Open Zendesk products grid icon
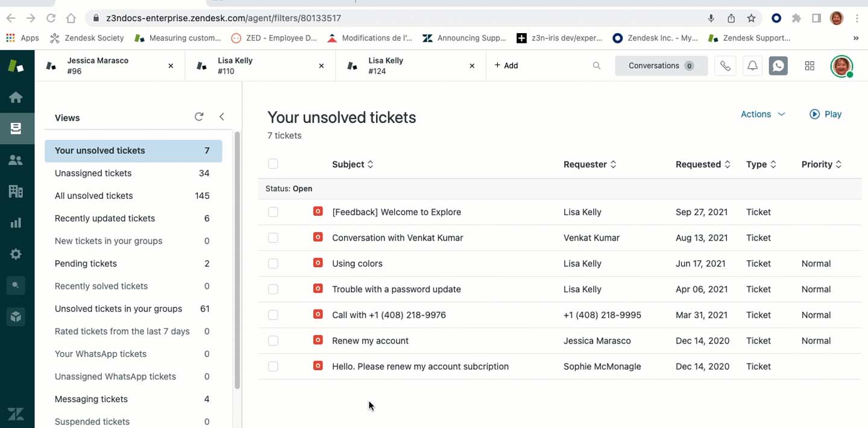 (x=810, y=66)
